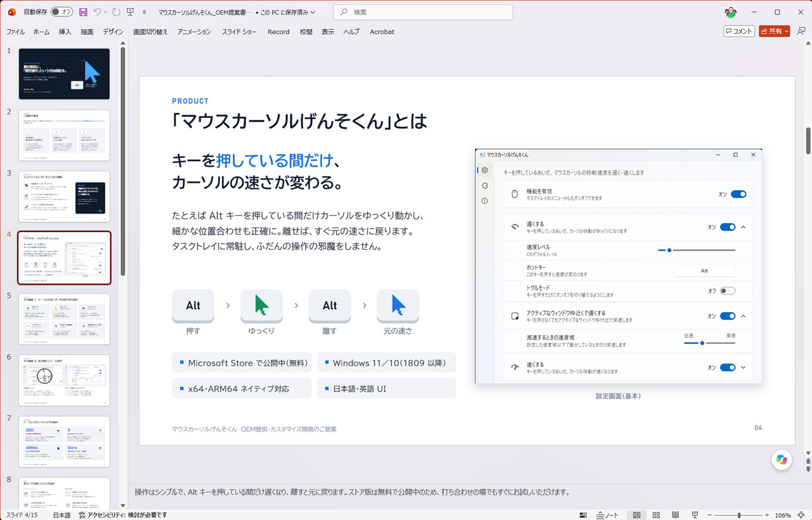Click display settings icon in status bar
The image size is (812, 520).
pos(583,515)
